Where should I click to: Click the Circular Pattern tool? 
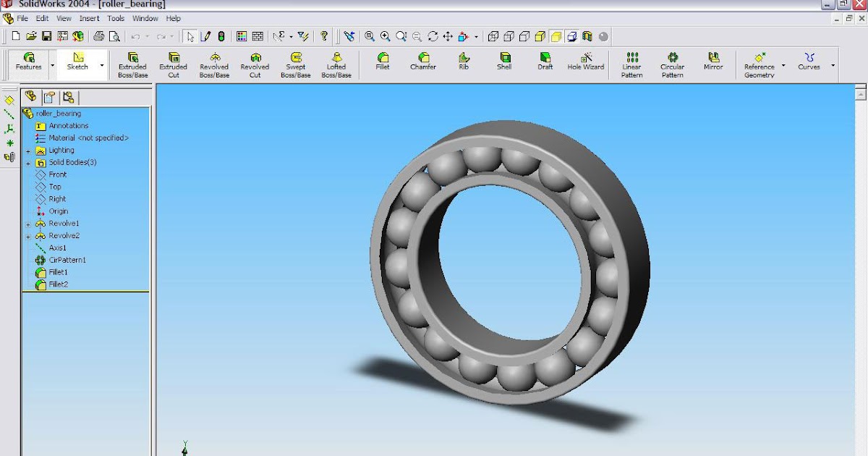click(x=673, y=65)
